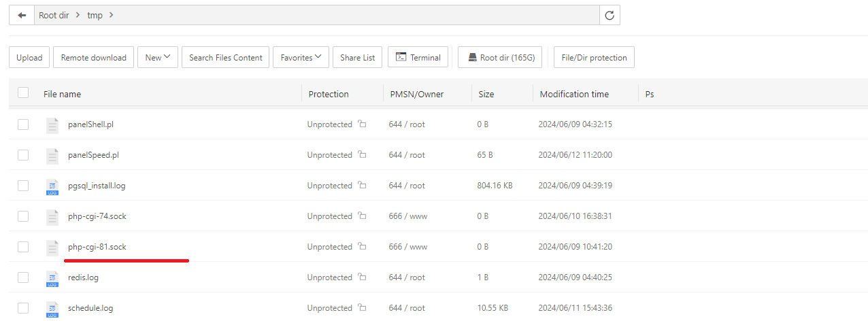Click the pgsql_install.log file icon

click(52, 186)
